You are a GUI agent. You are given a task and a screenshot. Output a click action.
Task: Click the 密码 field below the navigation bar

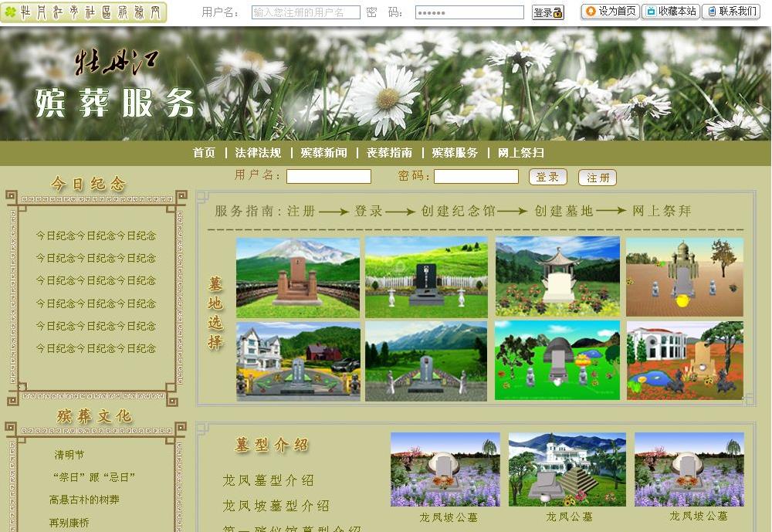[476, 177]
